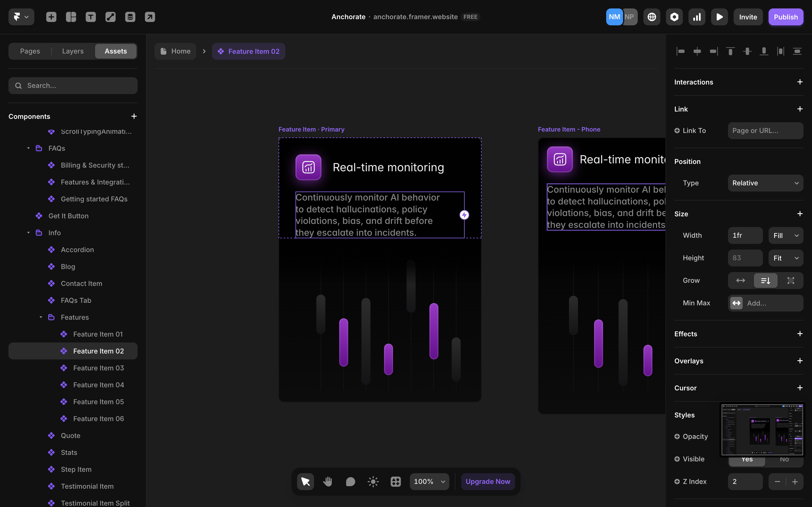The image size is (812, 507).
Task: Select the hand pan tool
Action: point(328,482)
